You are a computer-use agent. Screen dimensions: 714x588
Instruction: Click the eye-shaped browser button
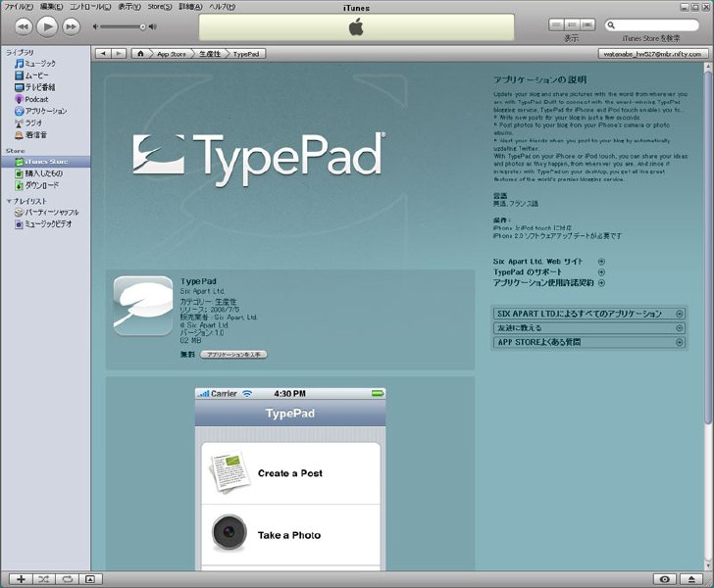(x=664, y=579)
